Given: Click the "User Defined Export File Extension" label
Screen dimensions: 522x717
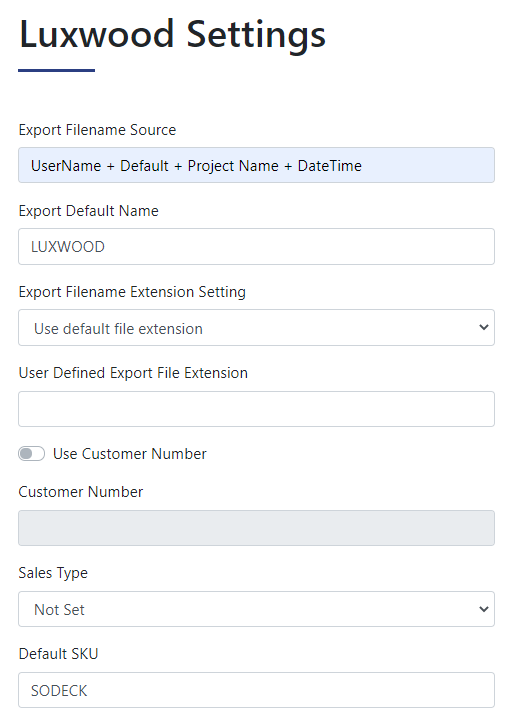Looking at the screenshot, I should pyautogui.click(x=133, y=373).
